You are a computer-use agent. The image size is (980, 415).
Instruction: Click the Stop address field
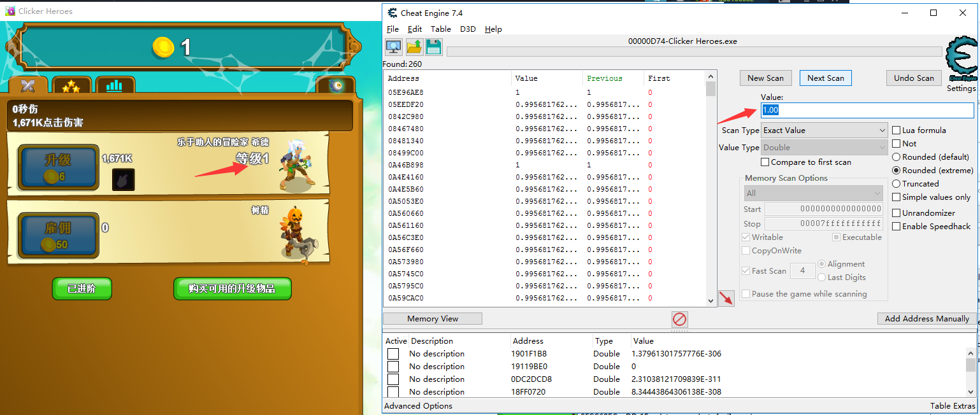click(x=824, y=223)
